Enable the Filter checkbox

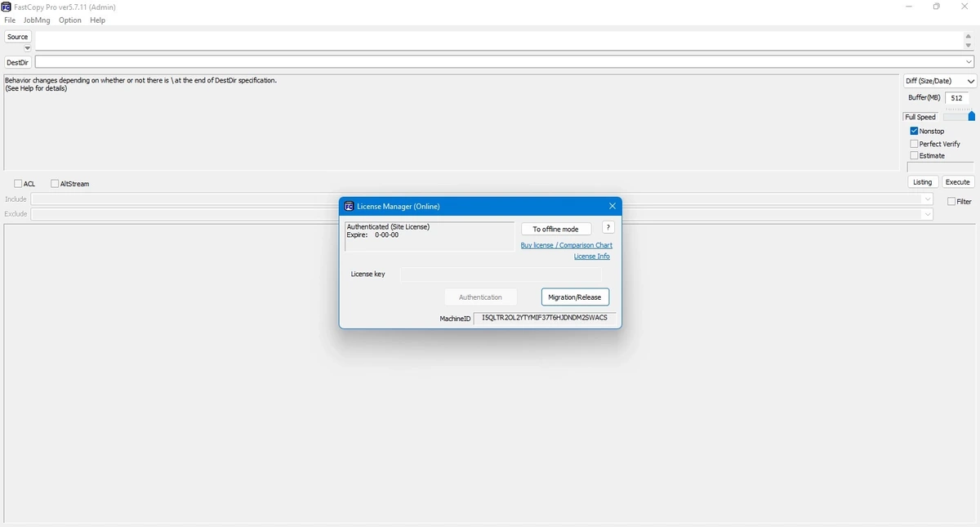(951, 201)
